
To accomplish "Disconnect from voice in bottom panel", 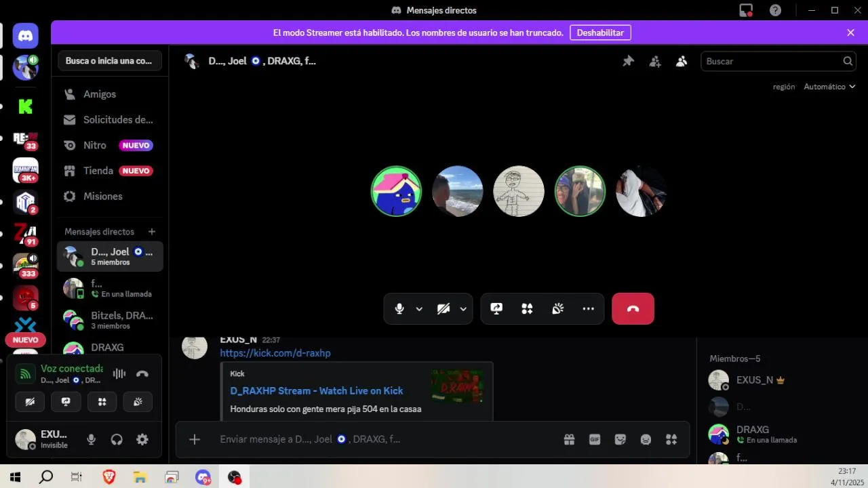I will click(142, 374).
